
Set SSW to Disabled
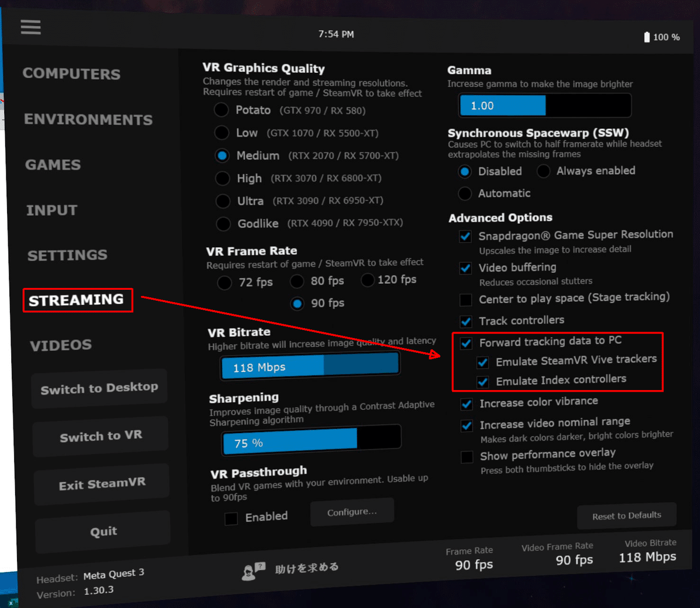tap(465, 171)
